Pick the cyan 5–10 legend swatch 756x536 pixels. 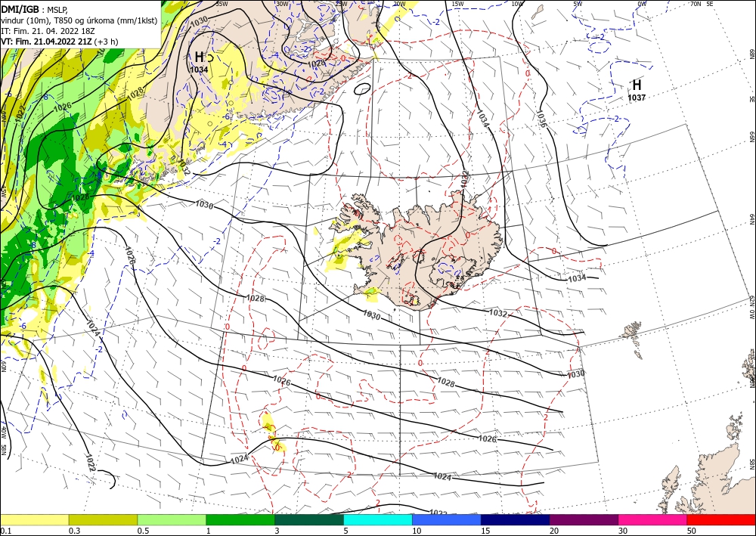378,519
